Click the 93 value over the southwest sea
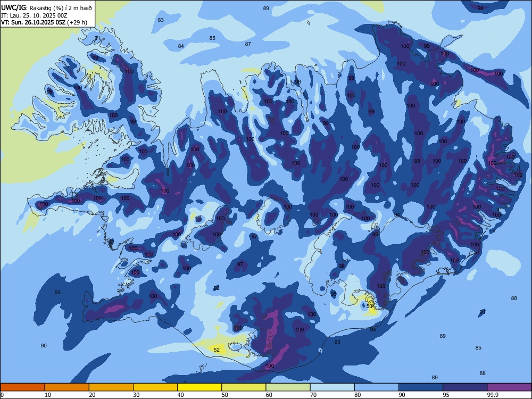 coord(57,292)
